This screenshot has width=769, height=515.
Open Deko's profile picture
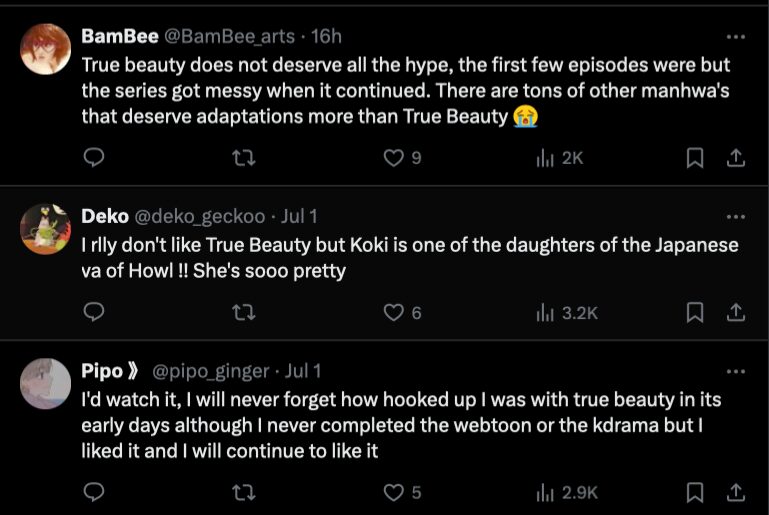tap(46, 228)
